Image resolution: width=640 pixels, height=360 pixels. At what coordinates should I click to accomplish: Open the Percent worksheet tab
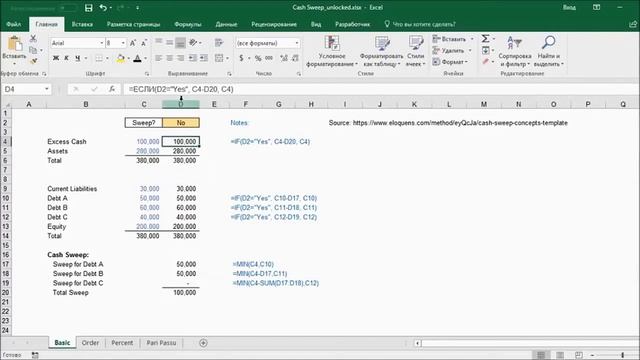click(x=122, y=343)
